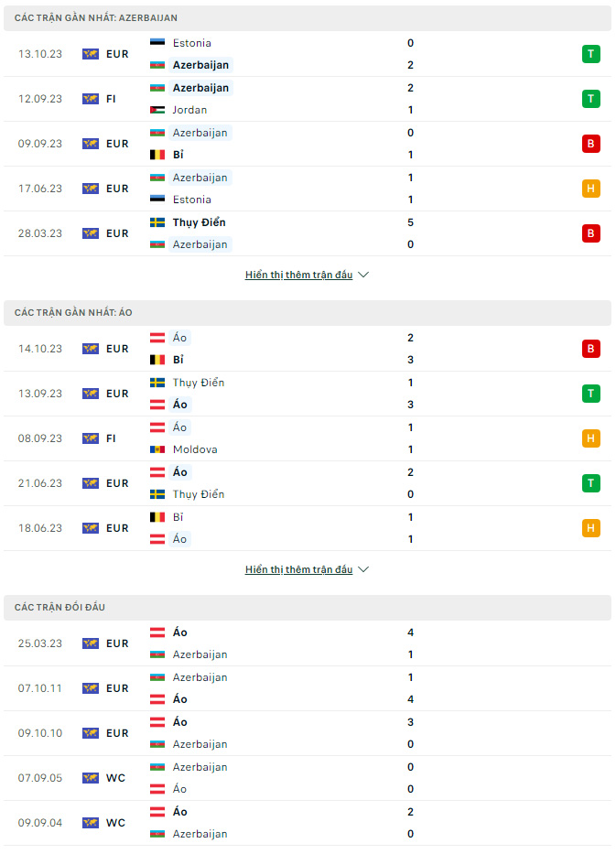Open the 25.03.23 head-to-head match row
The height and width of the screenshot is (854, 616).
[308, 643]
